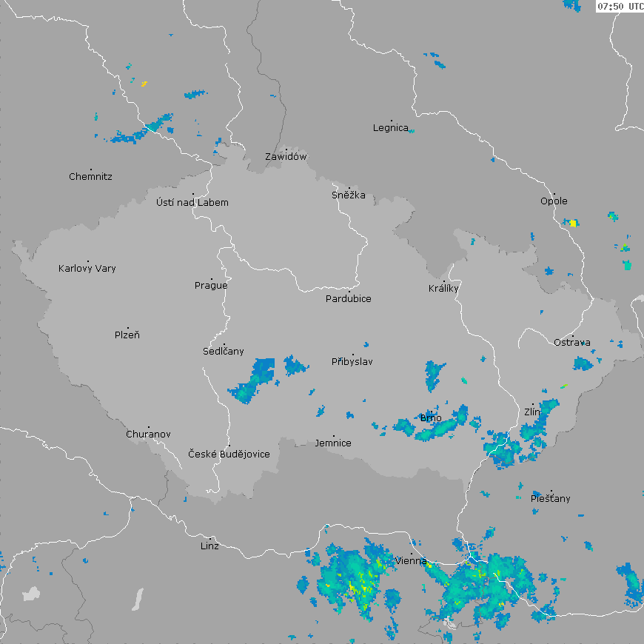The width and height of the screenshot is (644, 644).
Task: Click the rain cell east of Sedlčany
Action: (x=254, y=380)
